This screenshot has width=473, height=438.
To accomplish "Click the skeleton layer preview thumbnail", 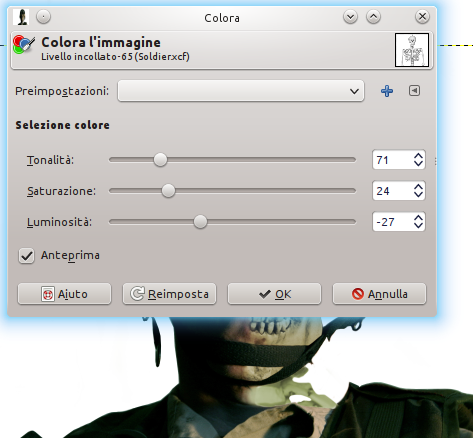I will click(412, 50).
